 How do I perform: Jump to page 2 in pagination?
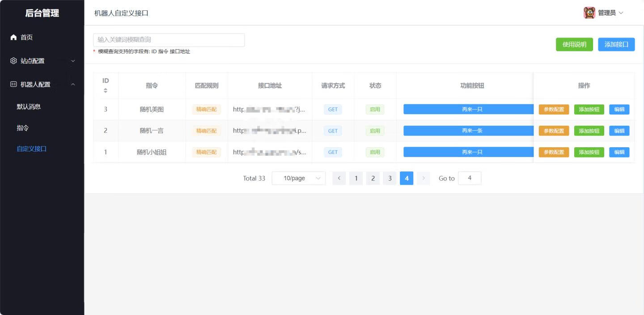coord(373,178)
